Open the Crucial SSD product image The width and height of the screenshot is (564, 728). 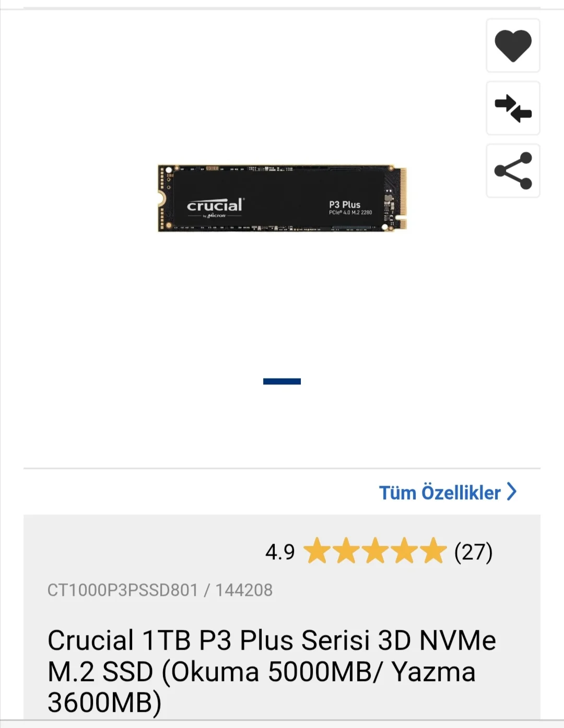click(282, 198)
